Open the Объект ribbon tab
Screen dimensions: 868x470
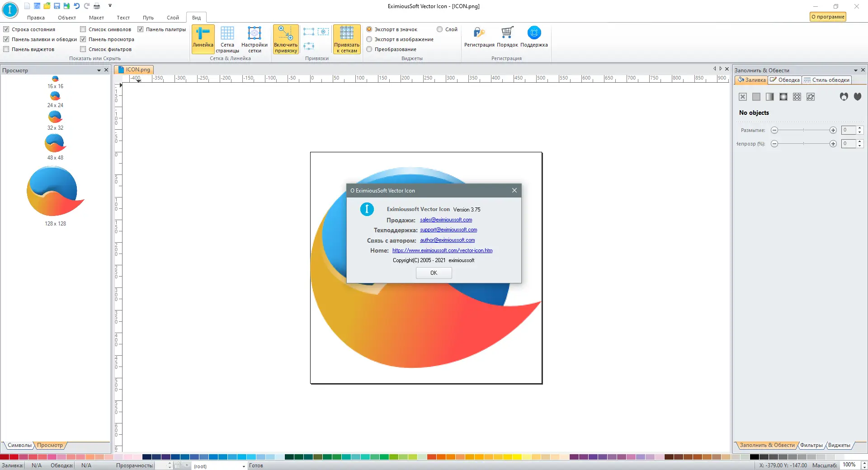(67, 18)
